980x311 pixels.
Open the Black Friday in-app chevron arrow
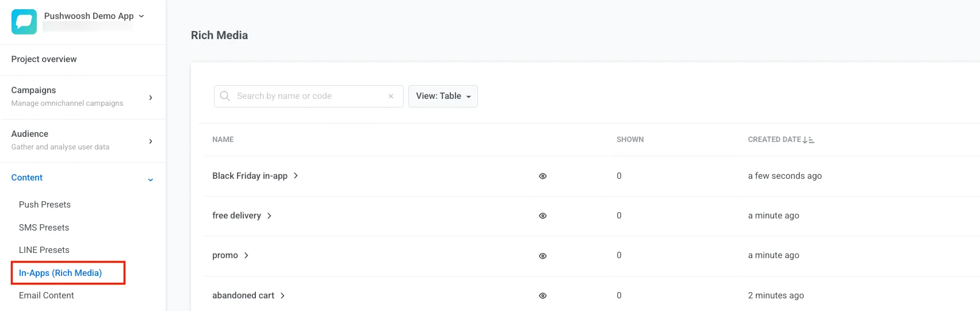click(x=296, y=176)
